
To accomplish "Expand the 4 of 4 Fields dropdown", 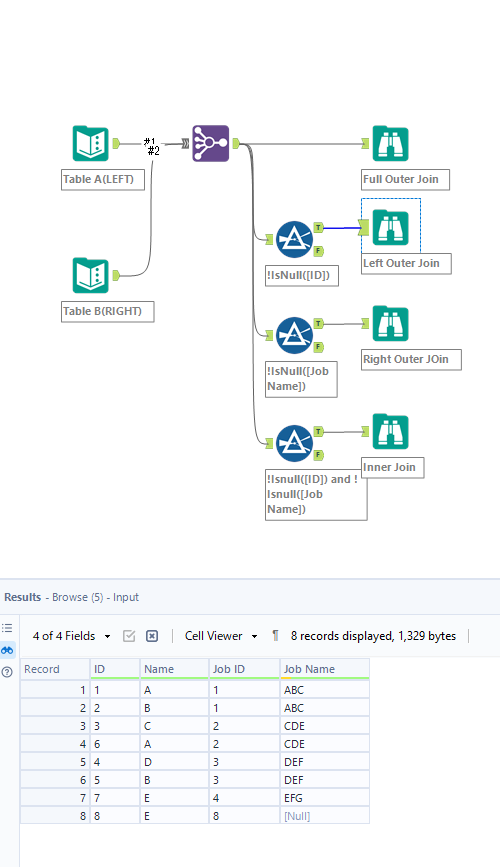I will pyautogui.click(x=71, y=636).
